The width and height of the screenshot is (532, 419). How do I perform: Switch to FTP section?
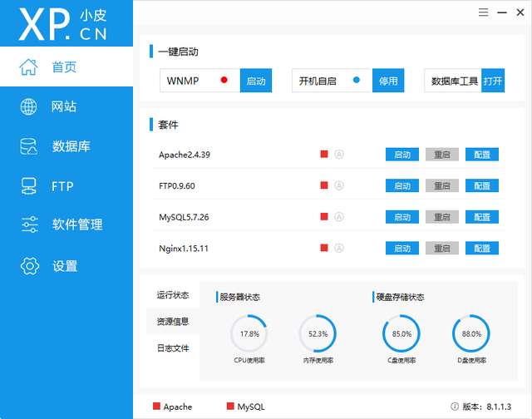pos(66,186)
